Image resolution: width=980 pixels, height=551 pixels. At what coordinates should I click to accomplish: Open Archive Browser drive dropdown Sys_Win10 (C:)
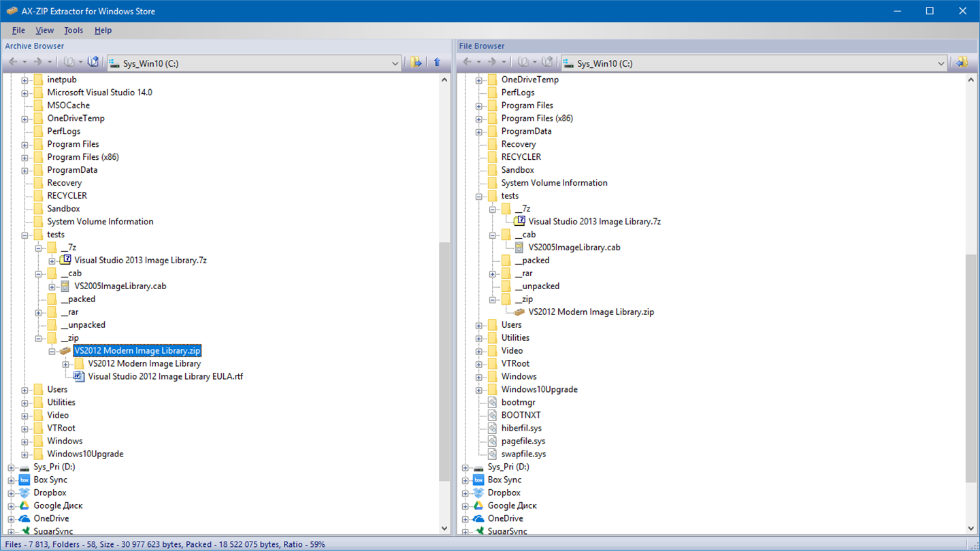click(x=254, y=63)
